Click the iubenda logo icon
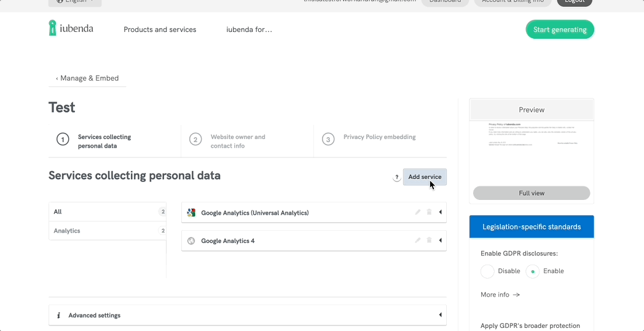The image size is (644, 331). 53,28
